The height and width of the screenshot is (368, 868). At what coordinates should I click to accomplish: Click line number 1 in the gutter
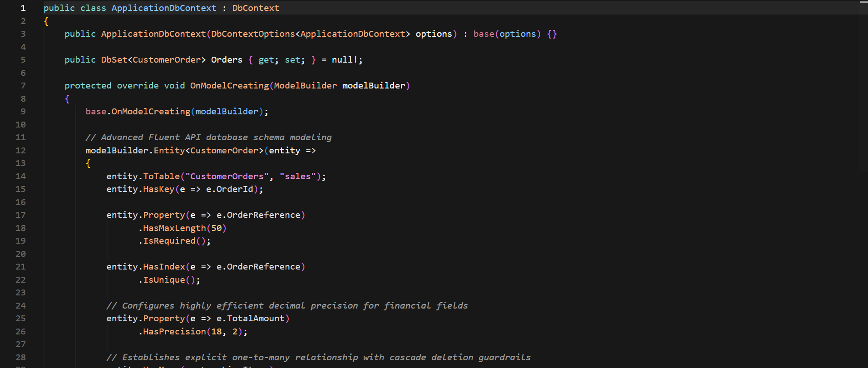coord(23,8)
